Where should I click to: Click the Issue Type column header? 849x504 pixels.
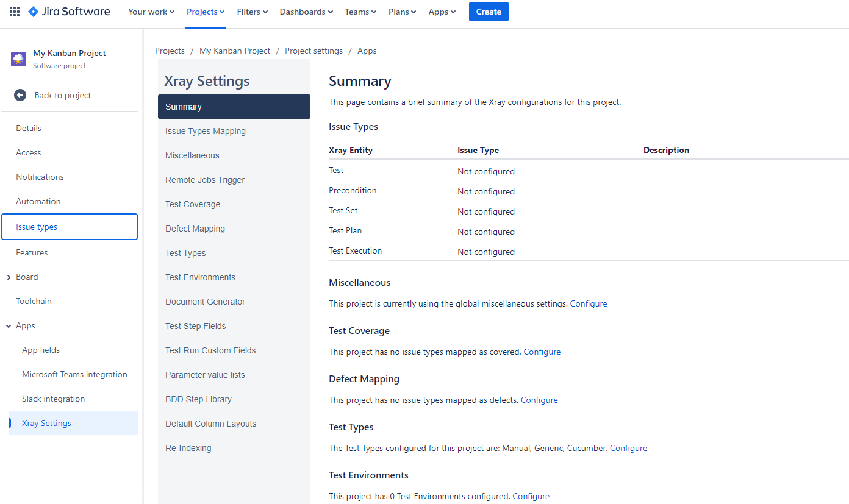point(478,150)
